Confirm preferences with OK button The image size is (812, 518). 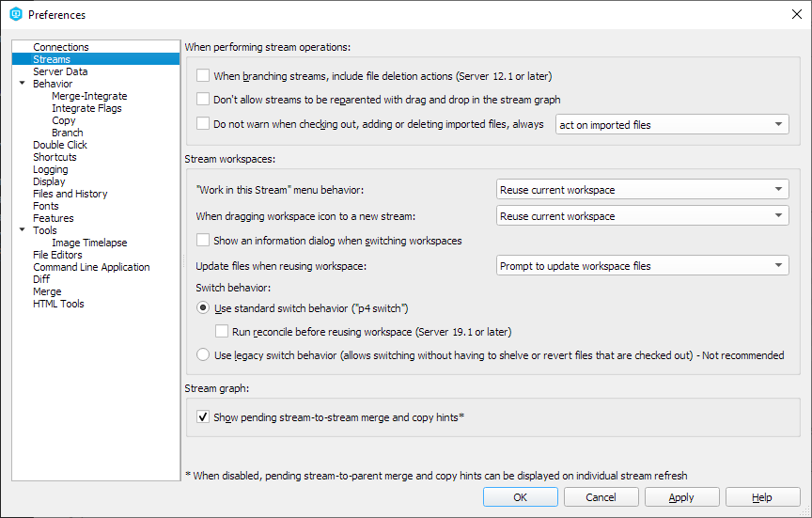pyautogui.click(x=521, y=497)
